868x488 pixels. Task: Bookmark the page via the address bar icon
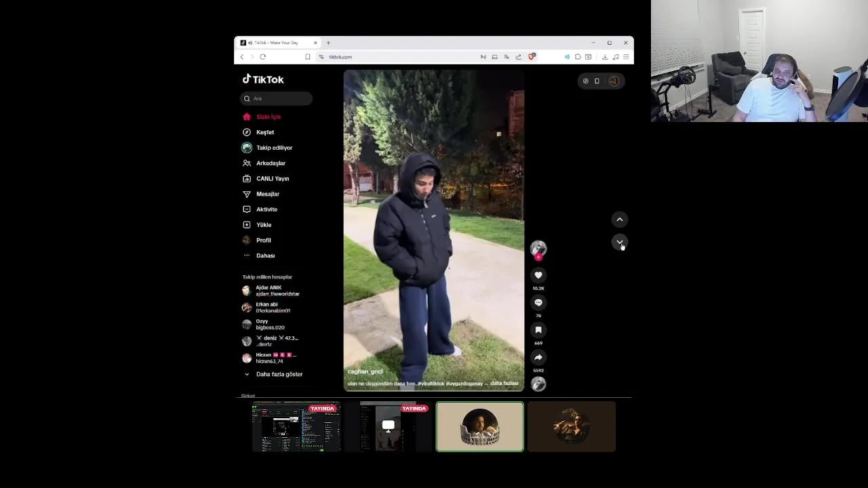pos(308,57)
